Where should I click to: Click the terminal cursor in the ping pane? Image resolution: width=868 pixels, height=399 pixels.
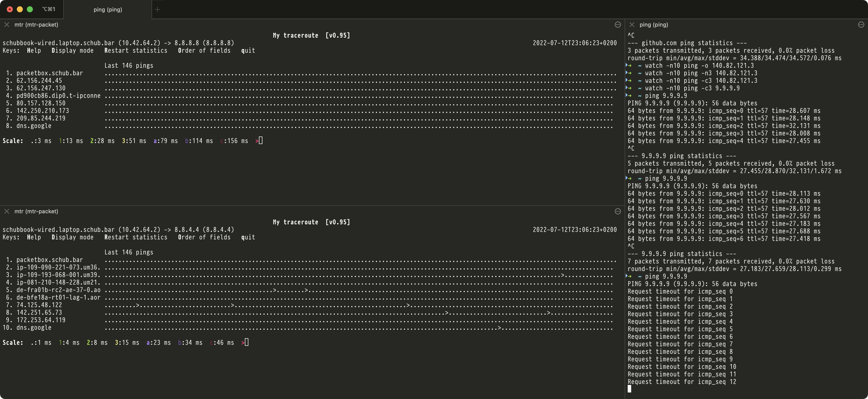click(x=630, y=389)
